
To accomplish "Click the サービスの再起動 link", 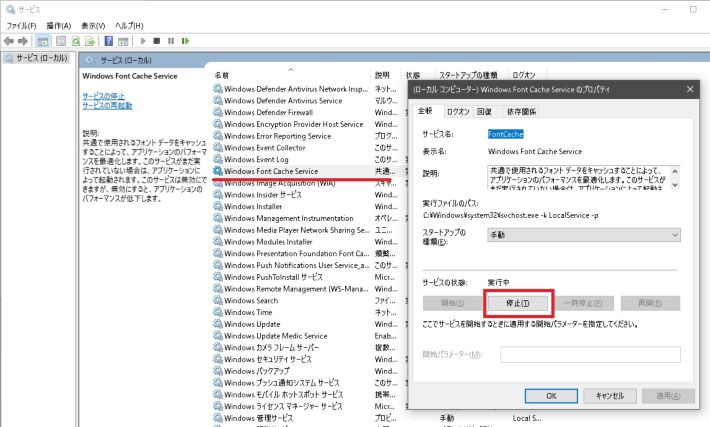I will [107, 106].
